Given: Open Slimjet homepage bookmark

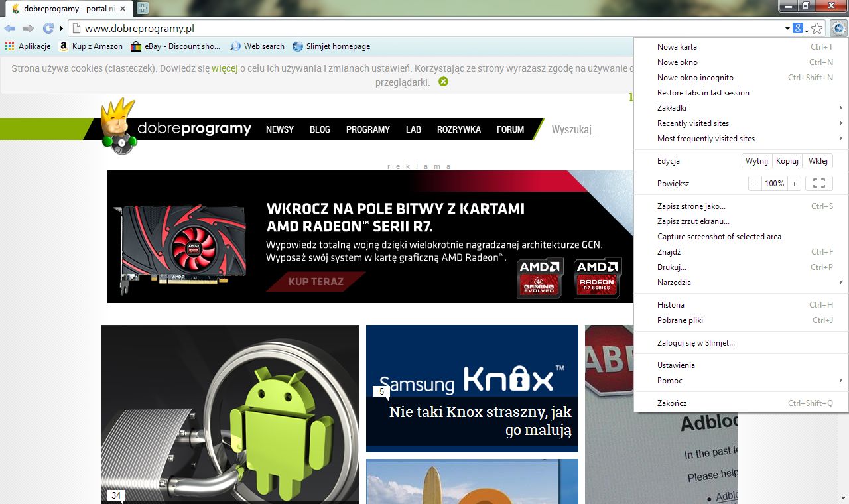Looking at the screenshot, I should (x=331, y=46).
